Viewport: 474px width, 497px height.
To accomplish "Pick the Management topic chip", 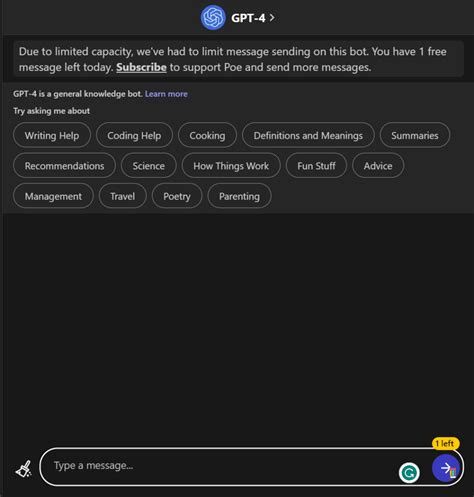I will point(53,196).
